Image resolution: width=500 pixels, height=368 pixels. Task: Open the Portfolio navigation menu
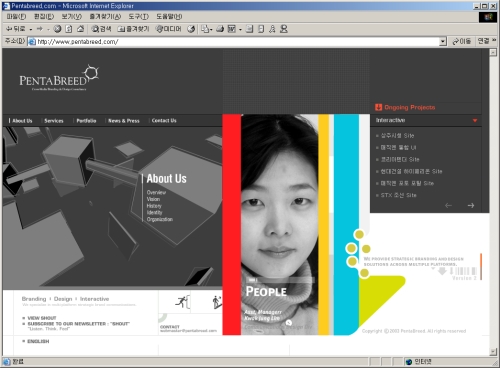86,121
